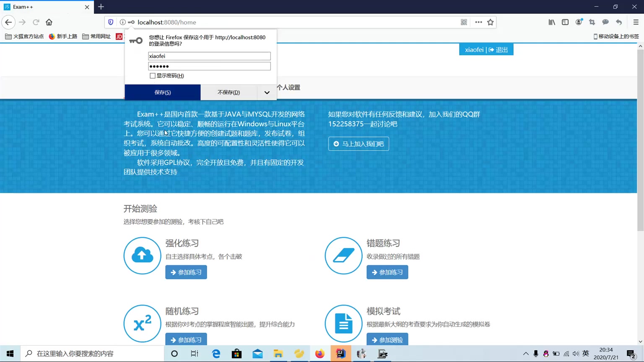Open the notification center icon

click(x=631, y=354)
